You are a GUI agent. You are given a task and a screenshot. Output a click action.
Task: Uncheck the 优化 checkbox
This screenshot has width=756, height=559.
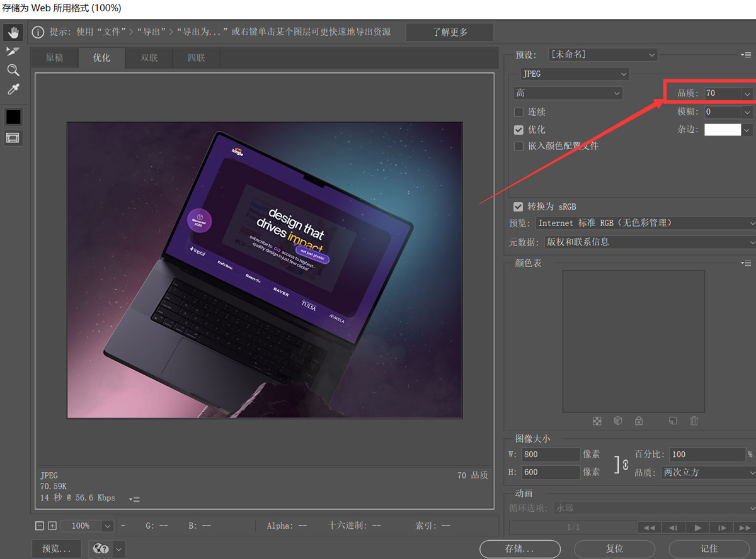(519, 130)
